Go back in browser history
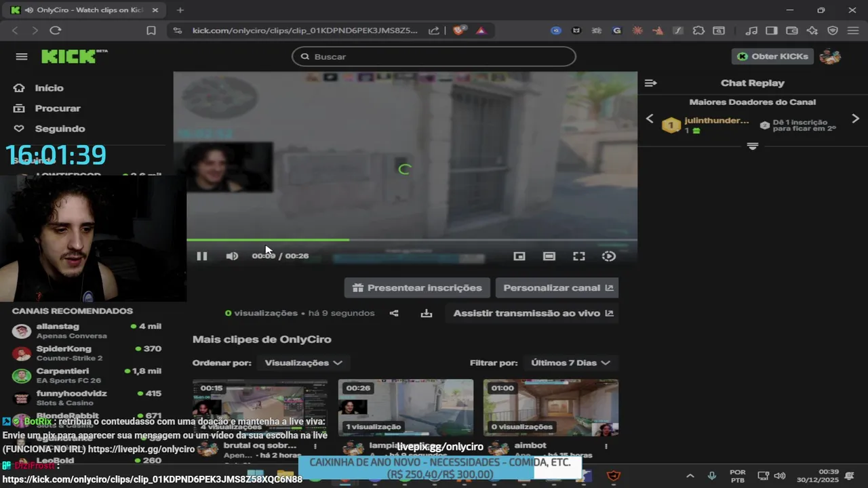868x488 pixels. coord(16,30)
